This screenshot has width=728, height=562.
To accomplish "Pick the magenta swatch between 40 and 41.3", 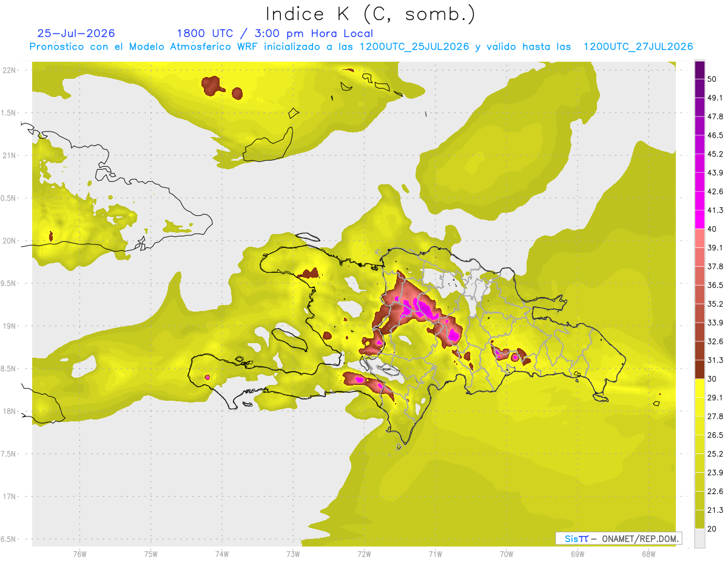I will pyautogui.click(x=699, y=219).
